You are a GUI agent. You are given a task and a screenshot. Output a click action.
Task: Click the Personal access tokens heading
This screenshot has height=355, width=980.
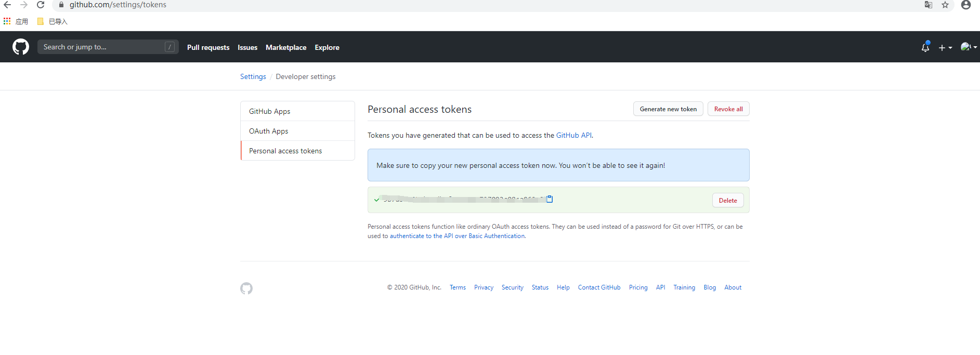(x=420, y=109)
